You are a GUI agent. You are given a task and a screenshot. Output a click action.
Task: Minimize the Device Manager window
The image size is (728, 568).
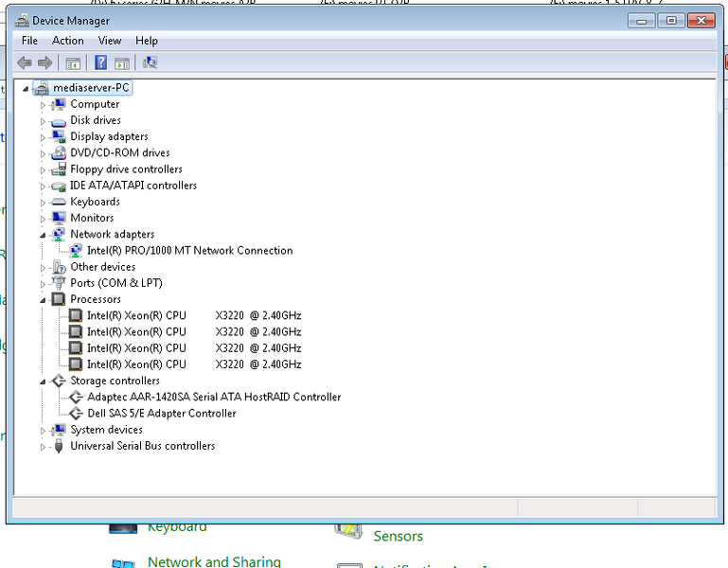642,21
